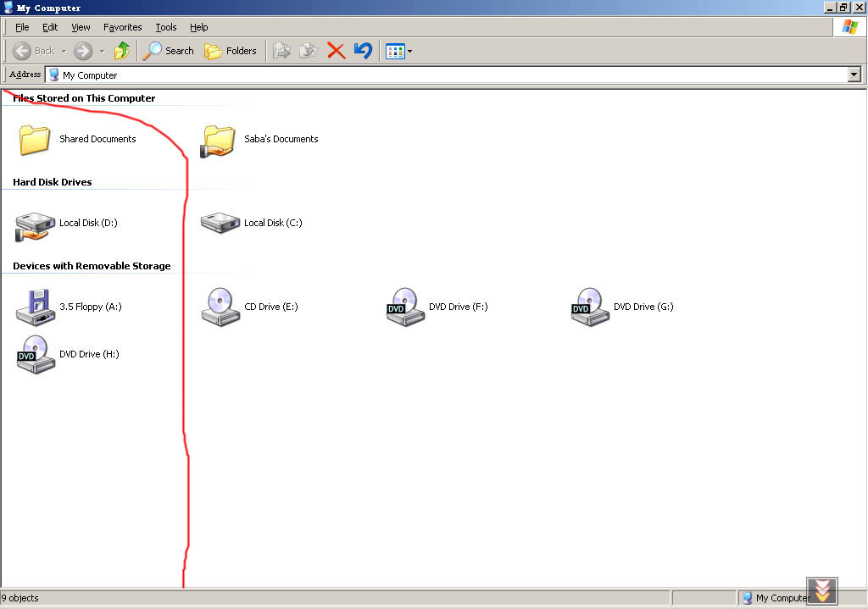Click the 'Local Disk (C:)' label text
This screenshot has height=609, width=868.
(273, 223)
